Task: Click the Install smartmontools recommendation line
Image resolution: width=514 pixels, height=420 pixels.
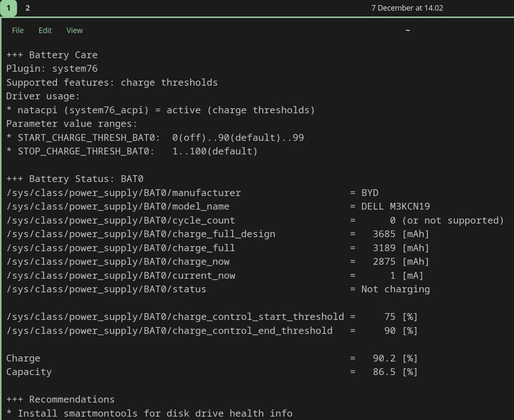Action: coord(149,413)
